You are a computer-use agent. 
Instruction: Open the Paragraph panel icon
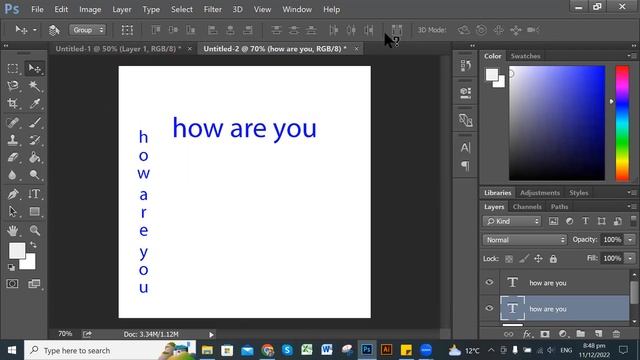click(465, 165)
